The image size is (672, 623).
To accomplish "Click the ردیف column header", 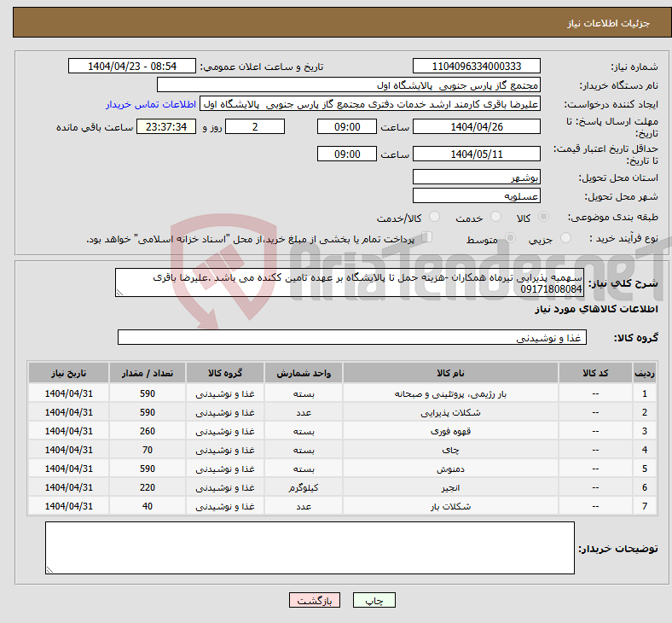I will (644, 373).
